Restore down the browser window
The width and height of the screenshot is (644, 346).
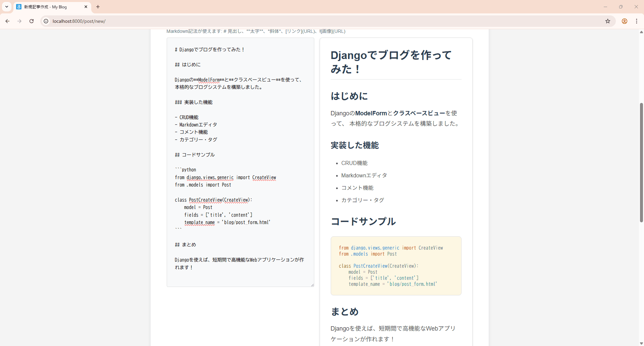621,7
